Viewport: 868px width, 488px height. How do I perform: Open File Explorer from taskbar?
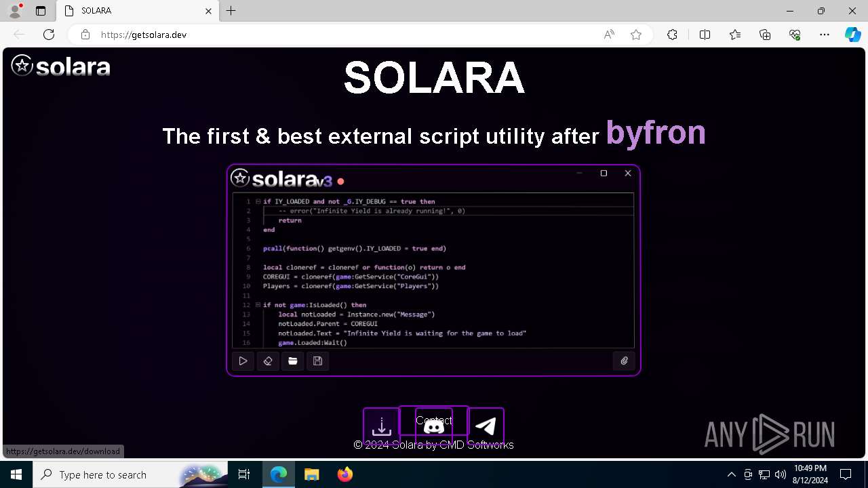311,474
